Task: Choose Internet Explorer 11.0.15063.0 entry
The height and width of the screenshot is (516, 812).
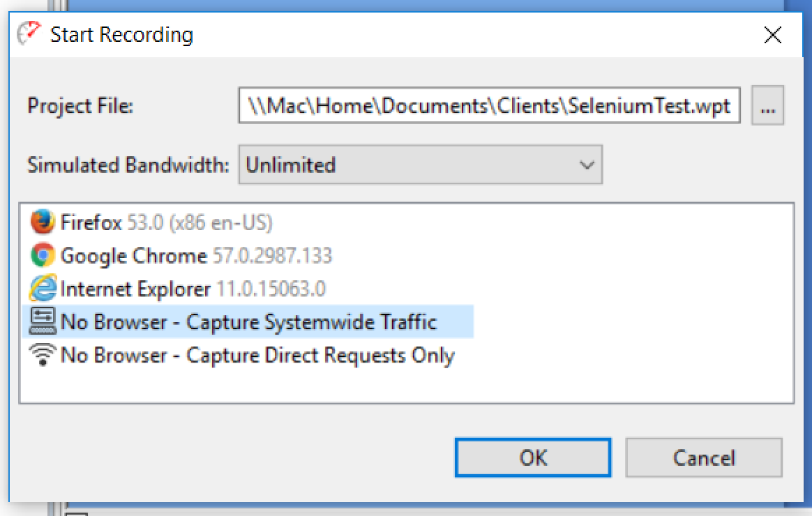Action: 177,289
